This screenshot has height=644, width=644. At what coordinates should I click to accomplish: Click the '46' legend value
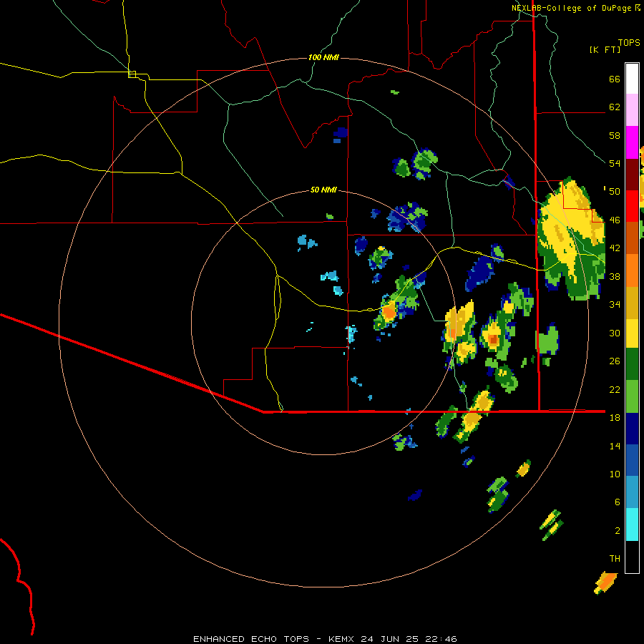[615, 220]
